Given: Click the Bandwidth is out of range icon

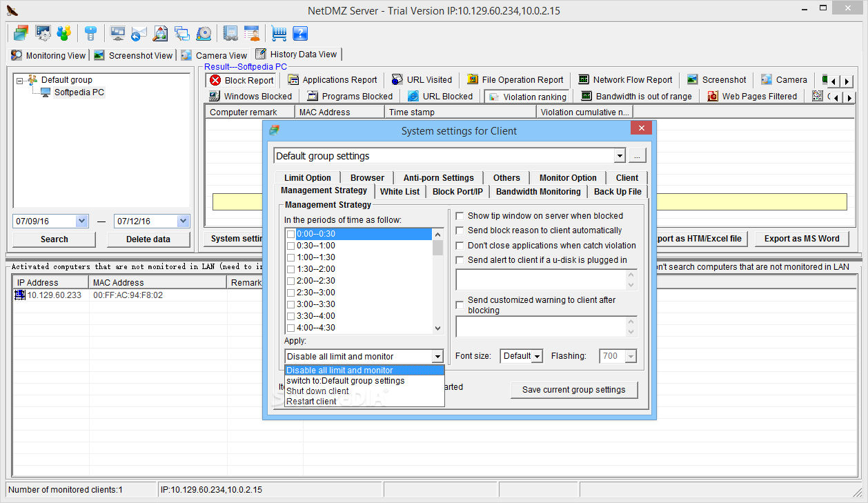Looking at the screenshot, I should click(x=586, y=97).
